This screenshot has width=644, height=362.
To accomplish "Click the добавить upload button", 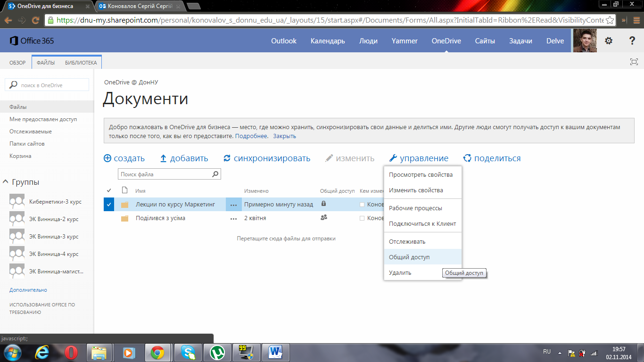I will (x=184, y=158).
